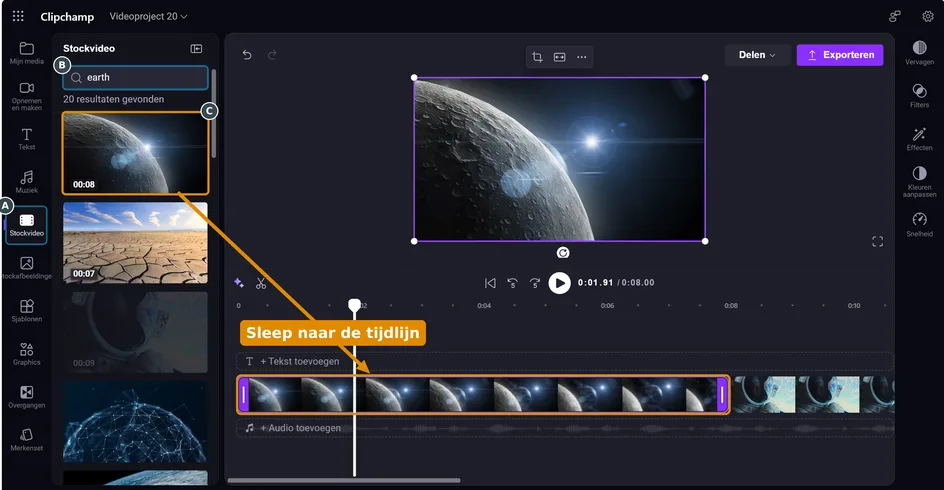Viewport: 944px width, 490px height.
Task: Open the Filters panel
Action: coord(919,96)
